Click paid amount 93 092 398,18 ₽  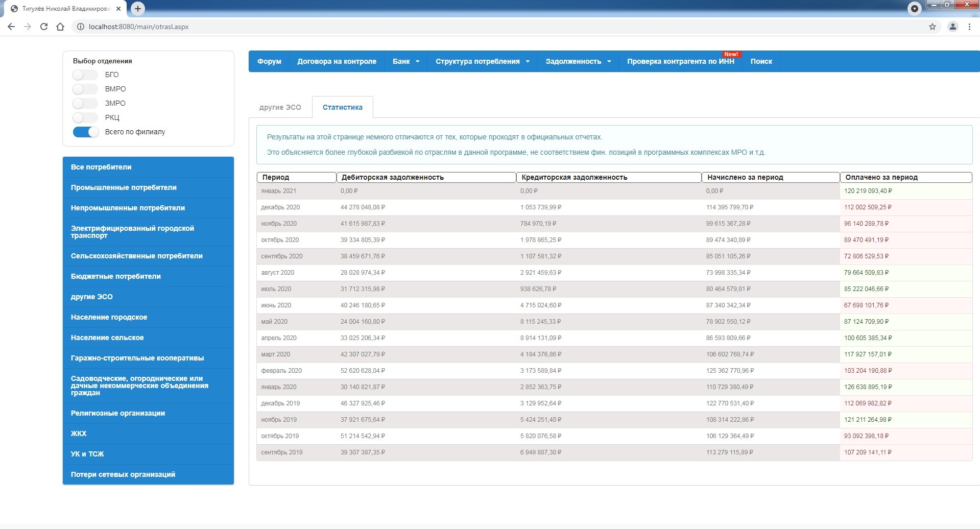point(866,436)
